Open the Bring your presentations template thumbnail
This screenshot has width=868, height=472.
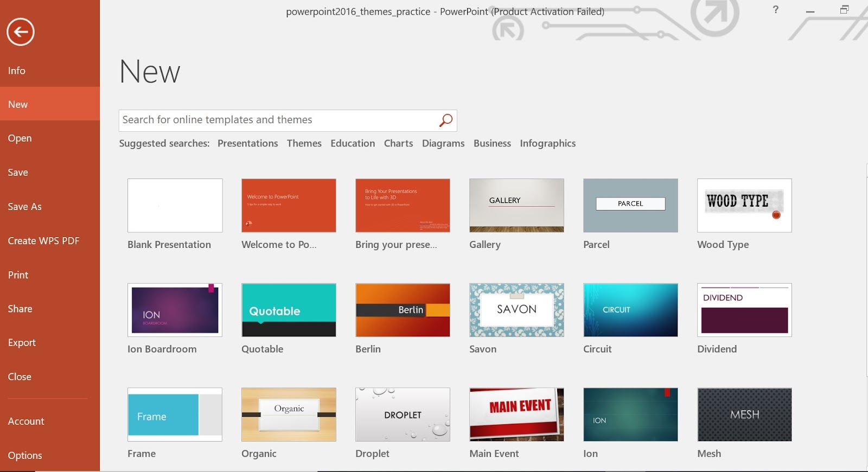[403, 206]
